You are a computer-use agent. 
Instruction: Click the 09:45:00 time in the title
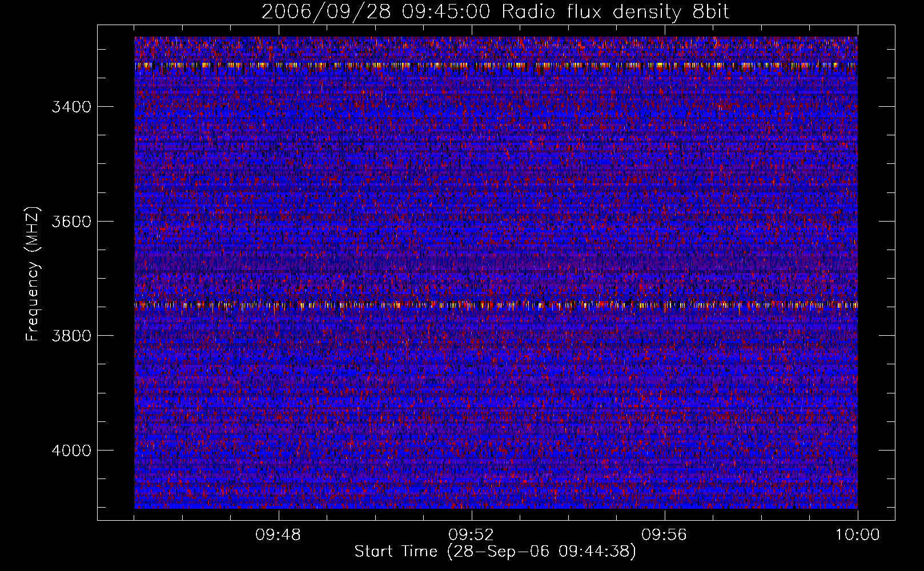445,12
